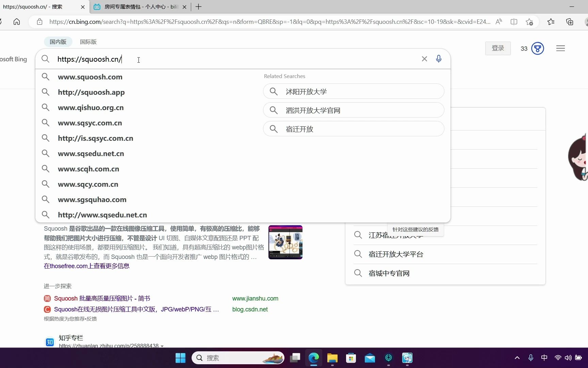
Task: Open Squoosh 批量高质量压缩图片 简书 link
Action: click(102, 298)
